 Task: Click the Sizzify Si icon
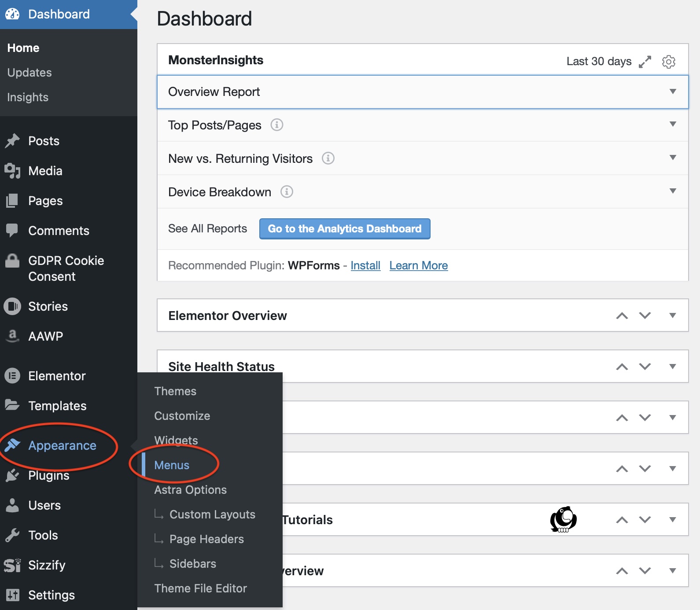(12, 565)
